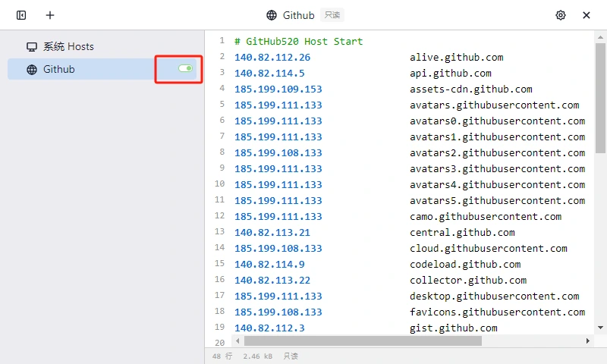Click the 只读 label in status bar
Image resolution: width=607 pixels, height=364 pixels.
tap(291, 356)
